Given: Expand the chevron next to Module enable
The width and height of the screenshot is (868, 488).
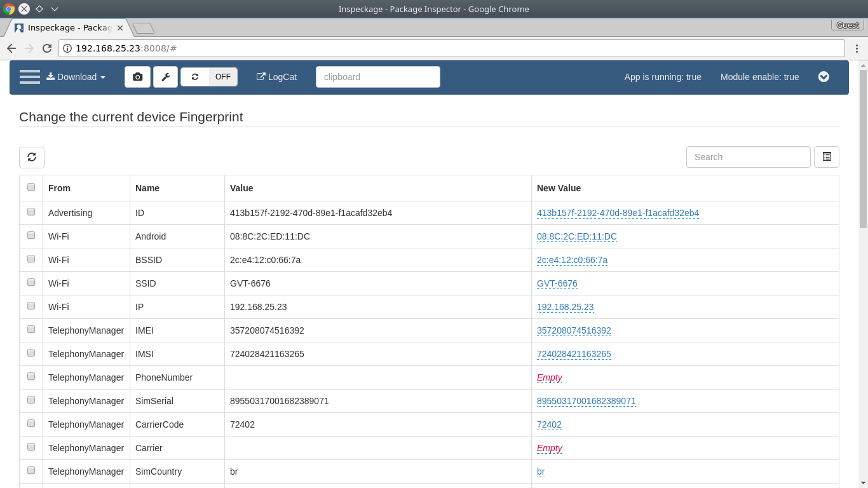Looking at the screenshot, I should [x=824, y=77].
